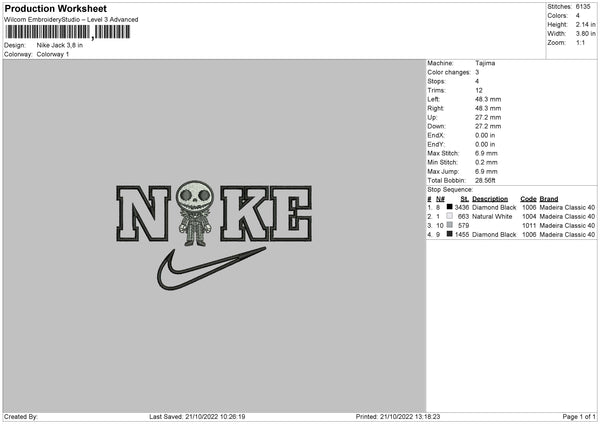
Task: Click the stitch count 1455 in row 4
Action: (462, 235)
